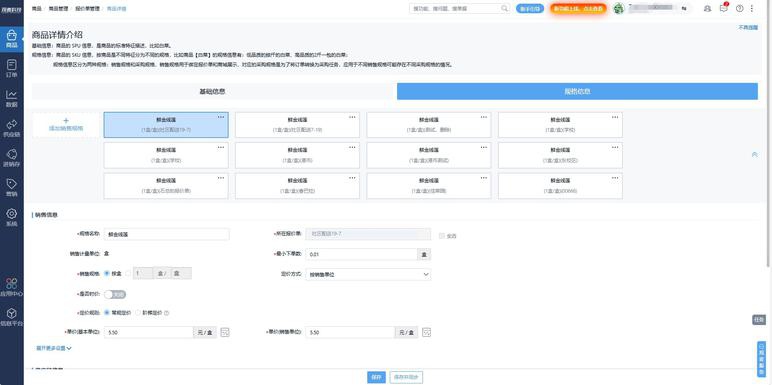Focus the 单价(销售单位) price field
The width and height of the screenshot is (772, 385).
coord(350,332)
